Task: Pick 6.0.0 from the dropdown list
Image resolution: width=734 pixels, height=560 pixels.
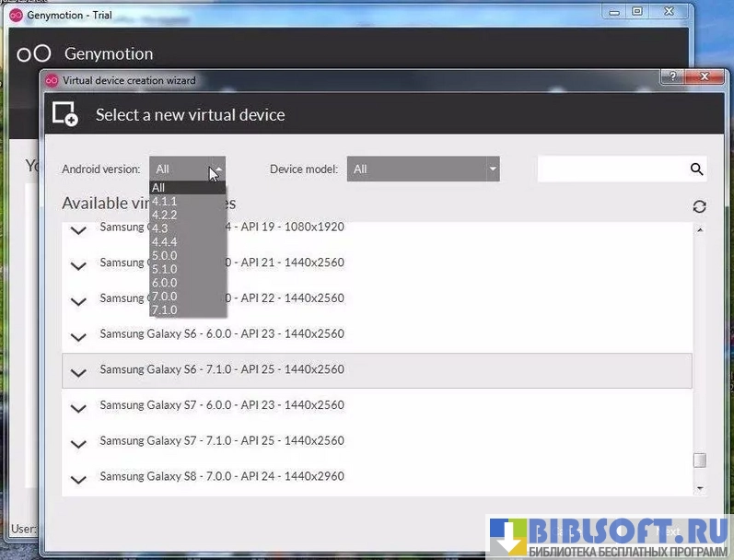Action: coord(165,283)
